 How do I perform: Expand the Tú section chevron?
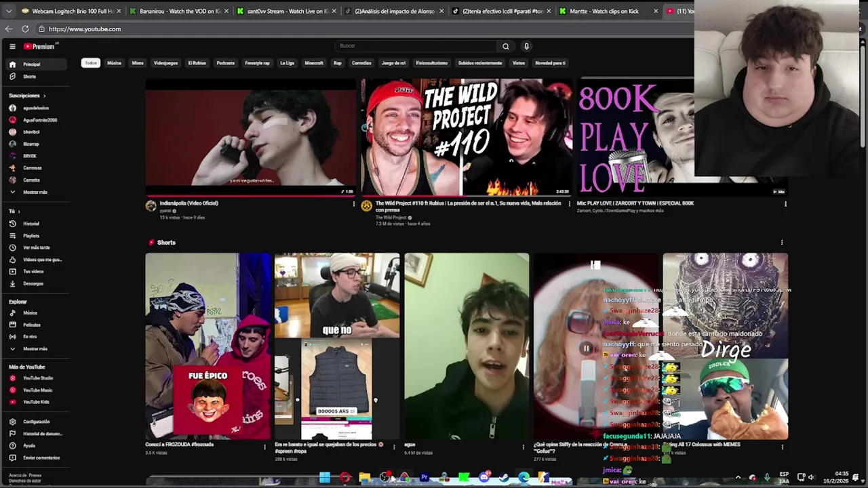coord(18,211)
